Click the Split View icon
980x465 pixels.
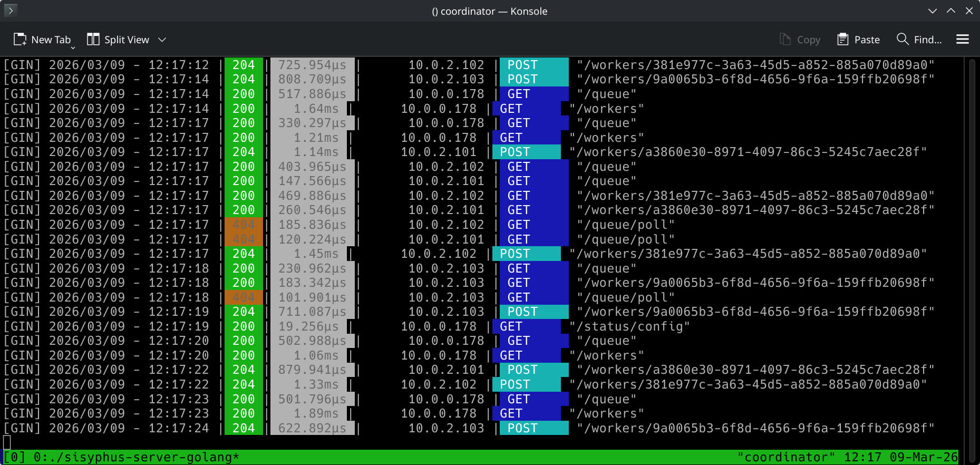(93, 40)
